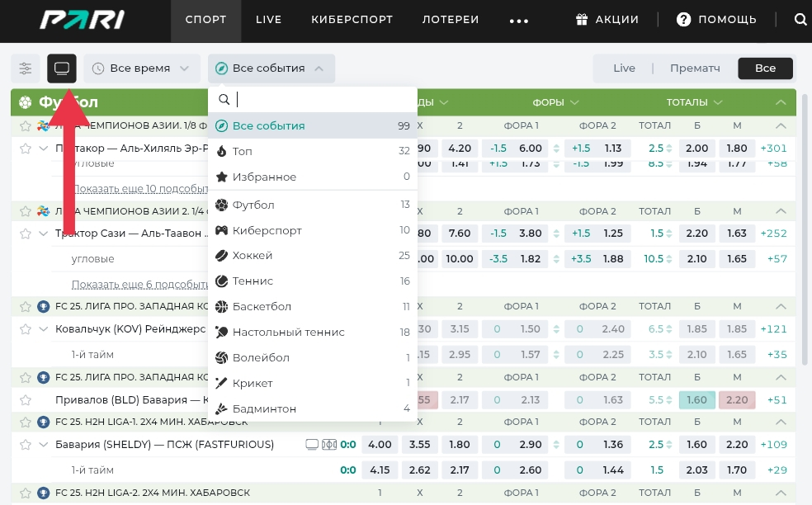Open the +301 additional markets link

pyautogui.click(x=773, y=149)
